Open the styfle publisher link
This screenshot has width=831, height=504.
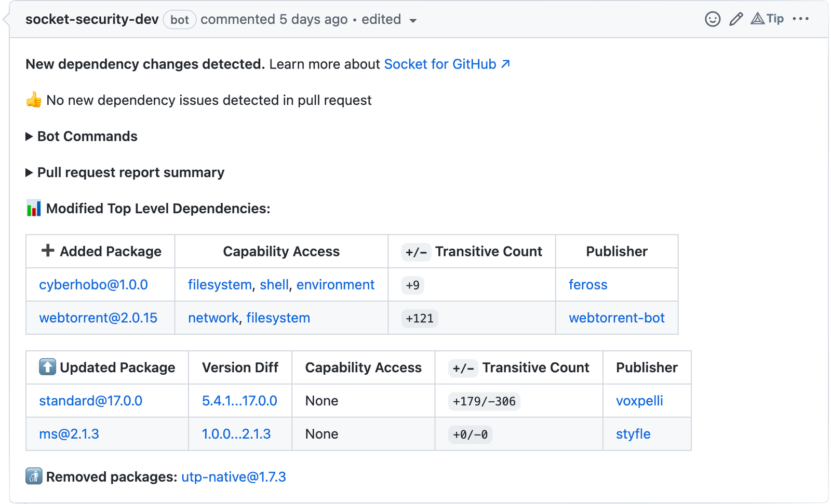(633, 434)
